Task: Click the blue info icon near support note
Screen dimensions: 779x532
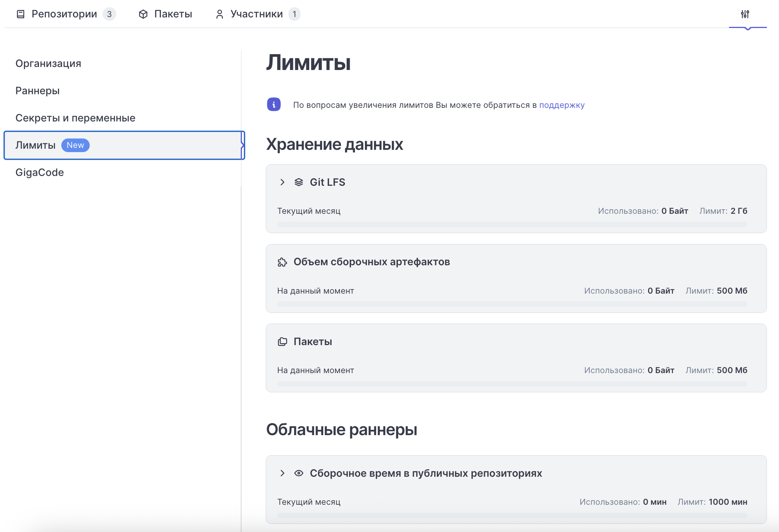Action: (x=274, y=104)
